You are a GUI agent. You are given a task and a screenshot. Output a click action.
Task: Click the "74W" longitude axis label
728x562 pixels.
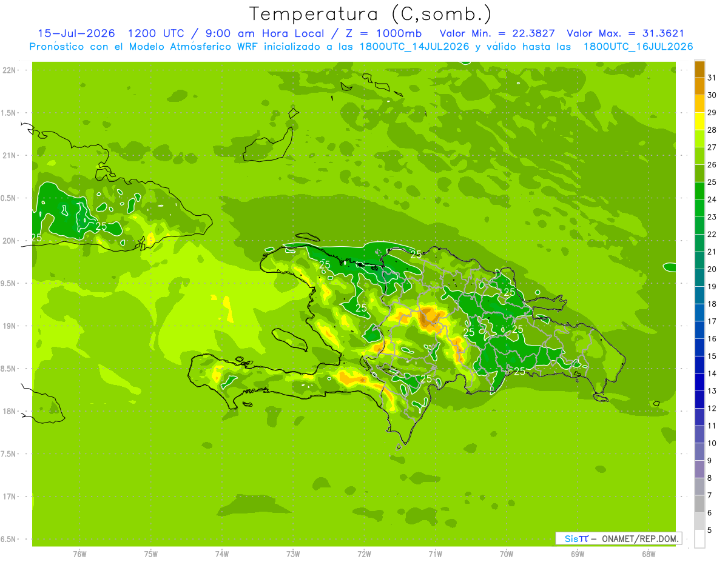[222, 554]
